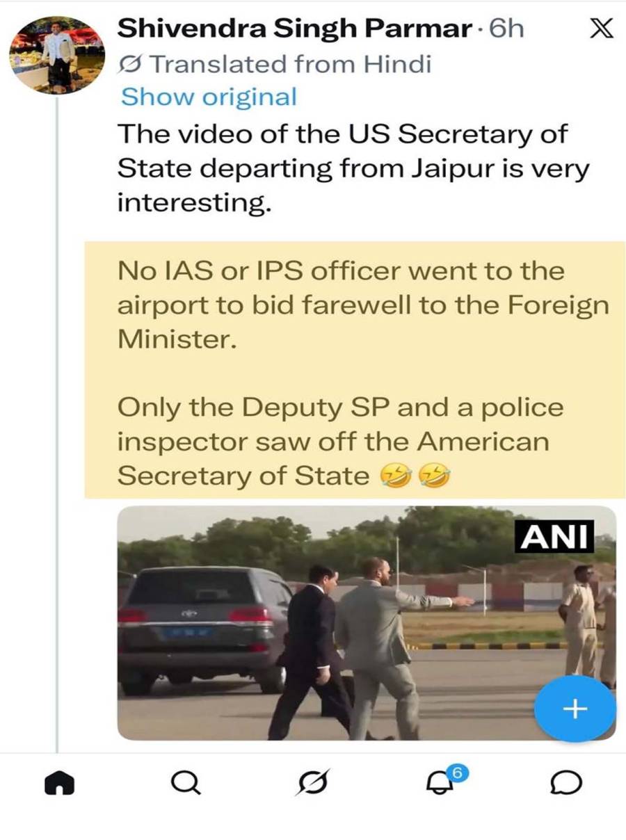The width and height of the screenshot is (626, 840).
Task: Click the highlighted translated tweet paragraph
Action: [x=355, y=370]
